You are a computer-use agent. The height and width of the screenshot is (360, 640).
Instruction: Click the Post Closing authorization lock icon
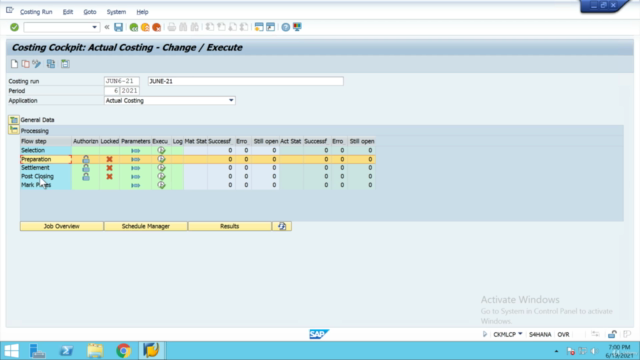[86, 176]
